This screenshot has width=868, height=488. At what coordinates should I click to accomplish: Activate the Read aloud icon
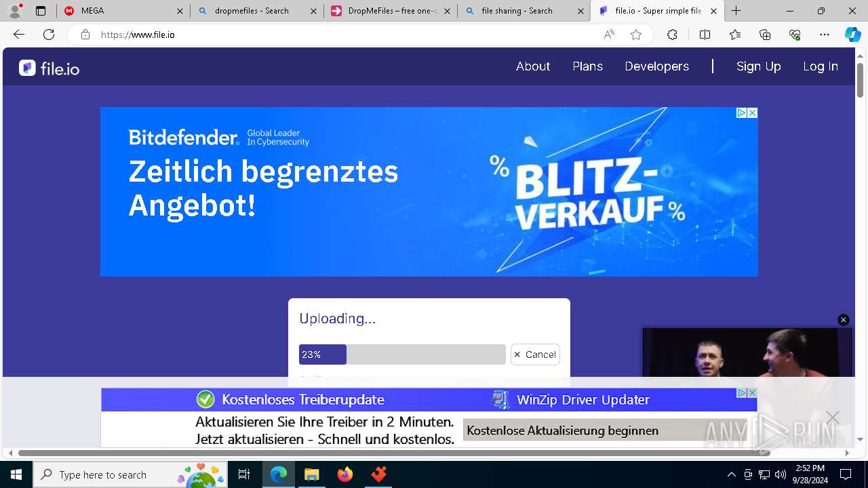[x=609, y=35]
